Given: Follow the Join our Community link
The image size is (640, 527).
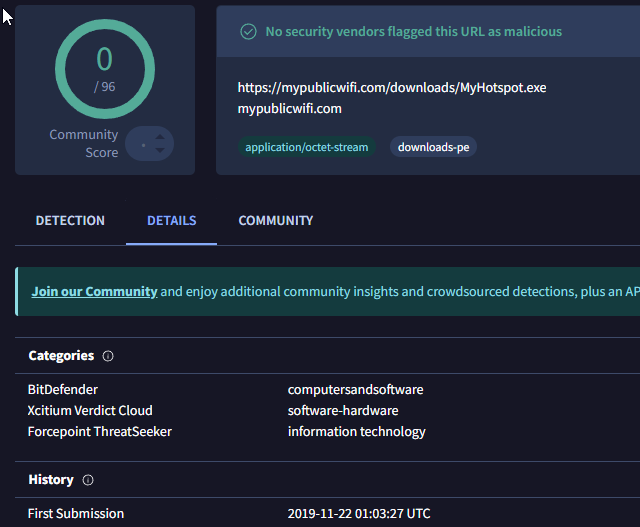Looking at the screenshot, I should (94, 292).
